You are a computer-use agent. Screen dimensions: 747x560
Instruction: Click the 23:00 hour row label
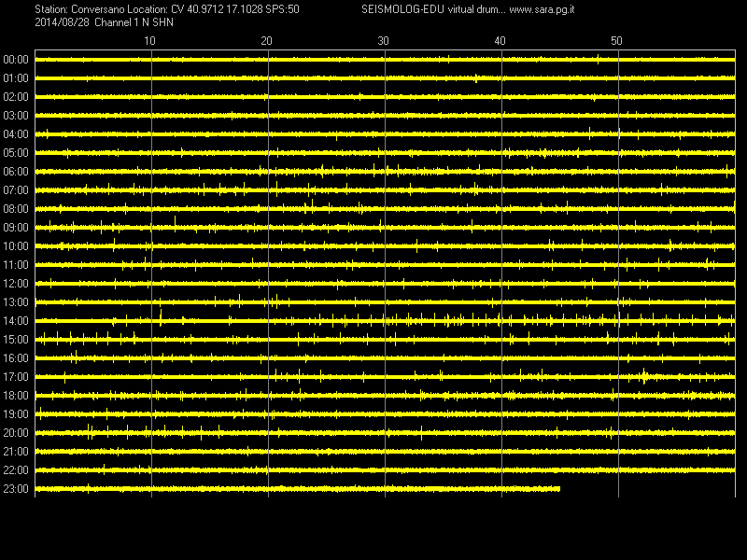tap(16, 489)
